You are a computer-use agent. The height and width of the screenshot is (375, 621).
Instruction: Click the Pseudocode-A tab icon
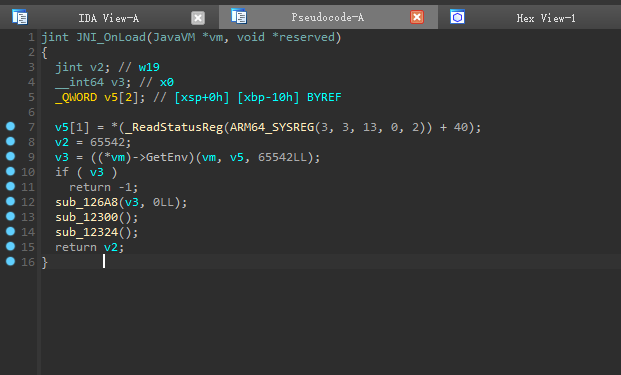(x=239, y=17)
